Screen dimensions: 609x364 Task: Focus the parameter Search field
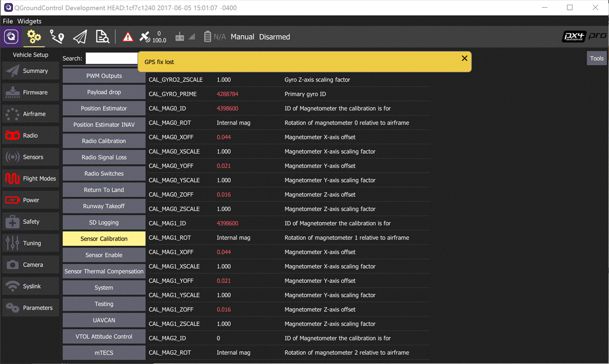pyautogui.click(x=112, y=58)
